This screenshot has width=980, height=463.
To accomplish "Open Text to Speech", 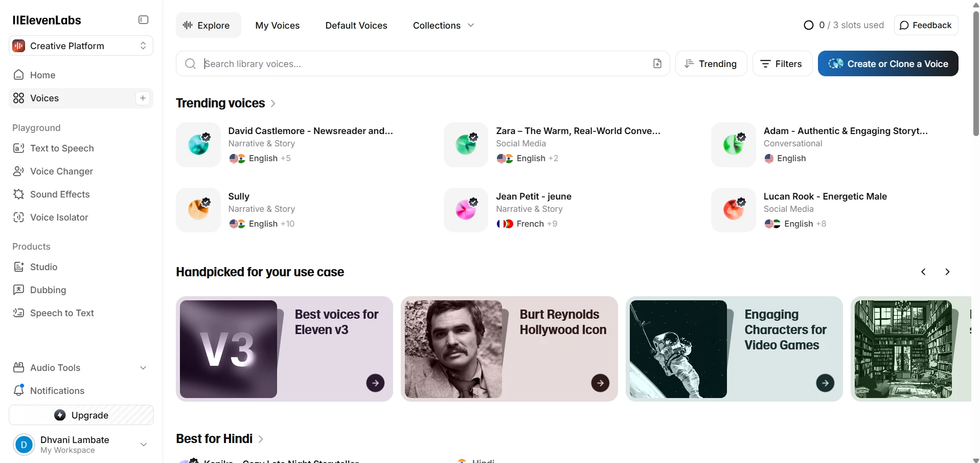I will tap(81, 148).
